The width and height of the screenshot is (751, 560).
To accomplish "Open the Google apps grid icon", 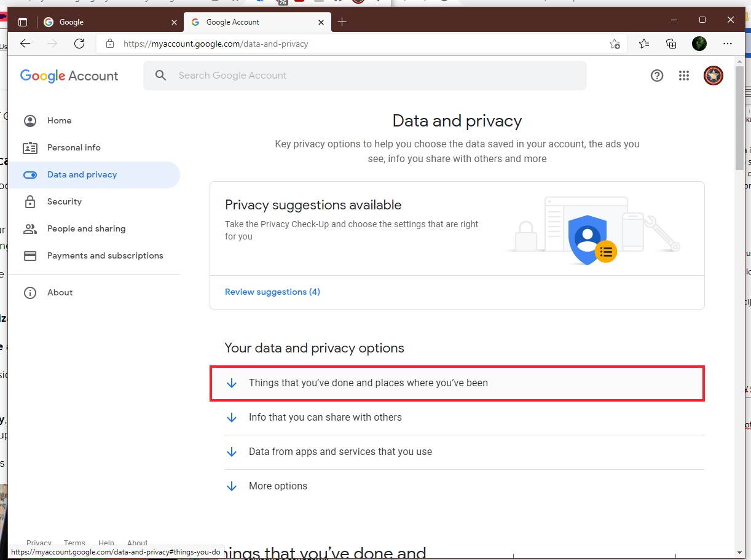I will point(684,76).
